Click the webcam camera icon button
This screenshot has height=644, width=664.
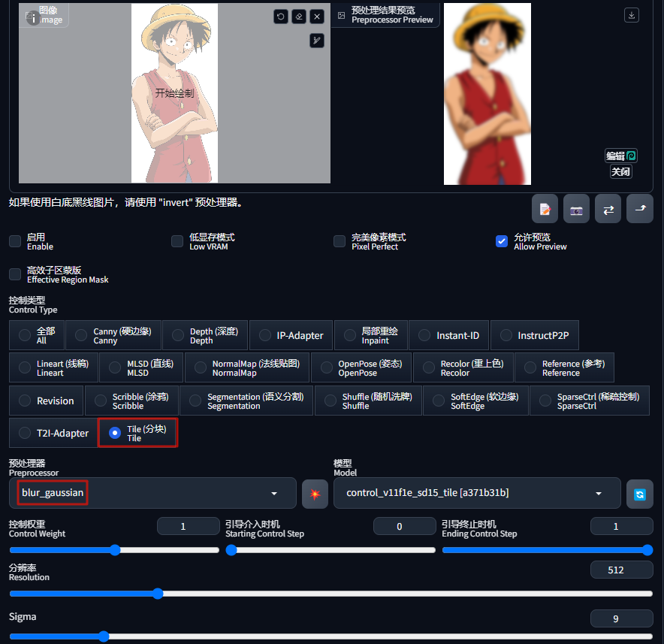tap(576, 209)
